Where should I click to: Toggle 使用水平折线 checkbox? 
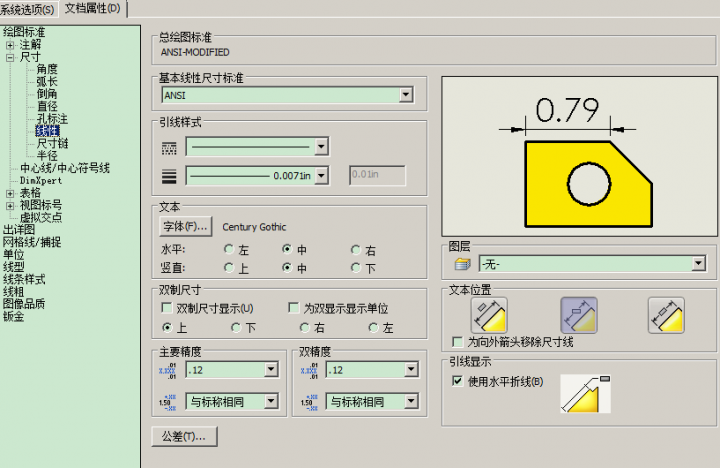457,381
